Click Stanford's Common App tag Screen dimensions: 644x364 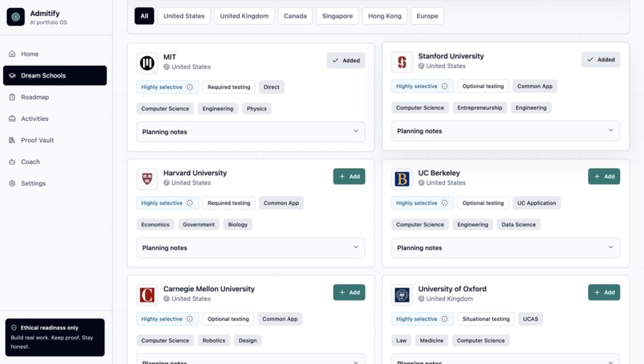point(535,86)
